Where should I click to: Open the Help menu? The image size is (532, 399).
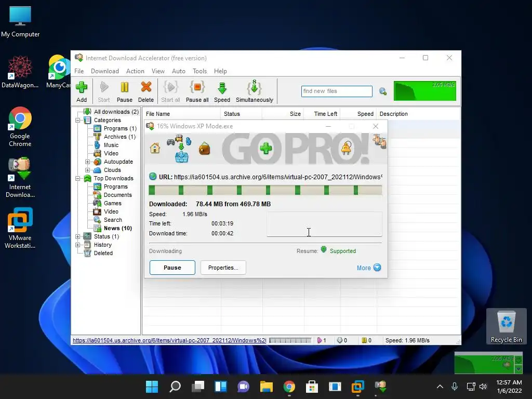pos(220,71)
